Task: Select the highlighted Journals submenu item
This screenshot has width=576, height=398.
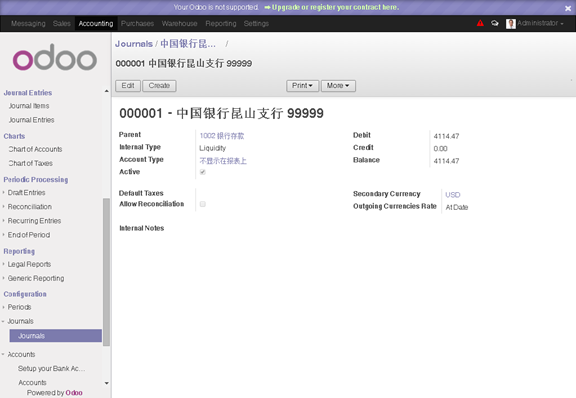Action: pyautogui.click(x=55, y=336)
